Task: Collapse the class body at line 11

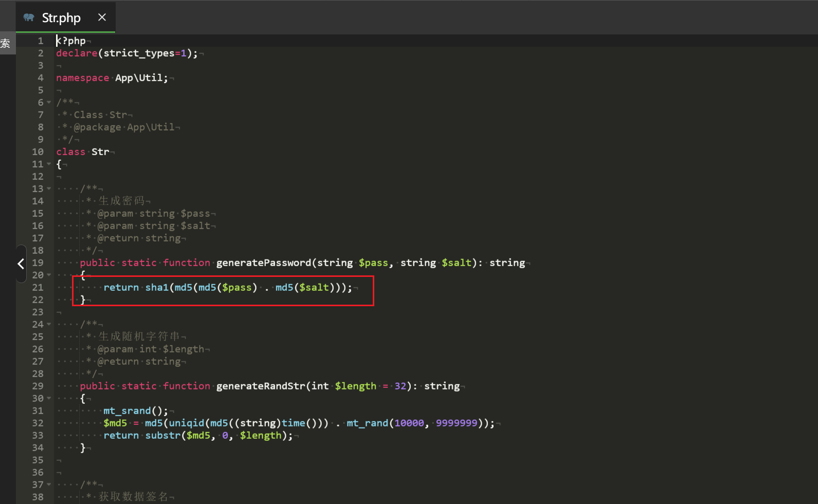Action: tap(49, 164)
